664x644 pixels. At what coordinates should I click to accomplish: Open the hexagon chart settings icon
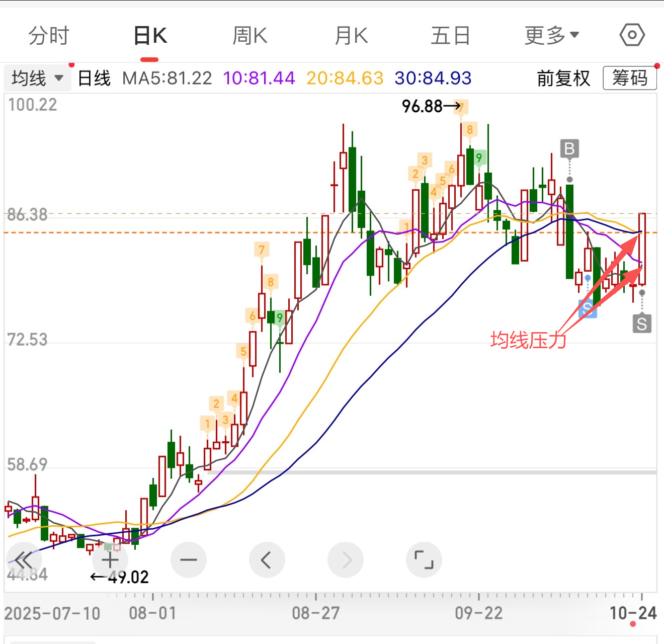[x=632, y=35]
